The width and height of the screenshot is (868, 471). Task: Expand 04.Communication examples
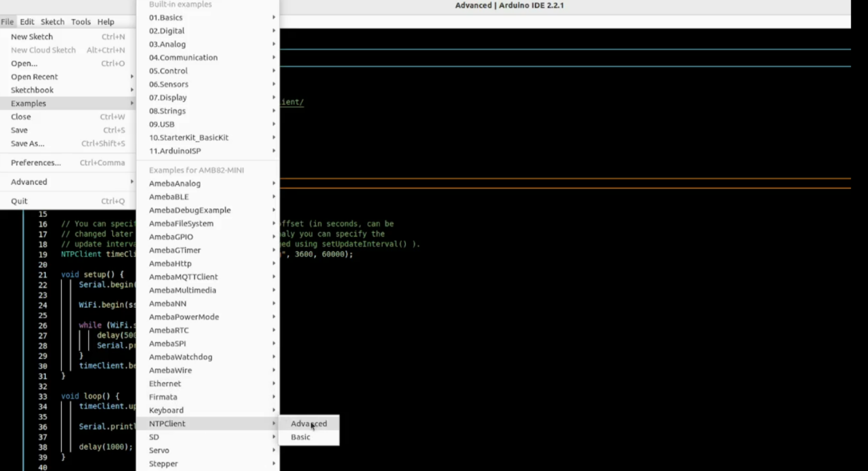pyautogui.click(x=208, y=58)
